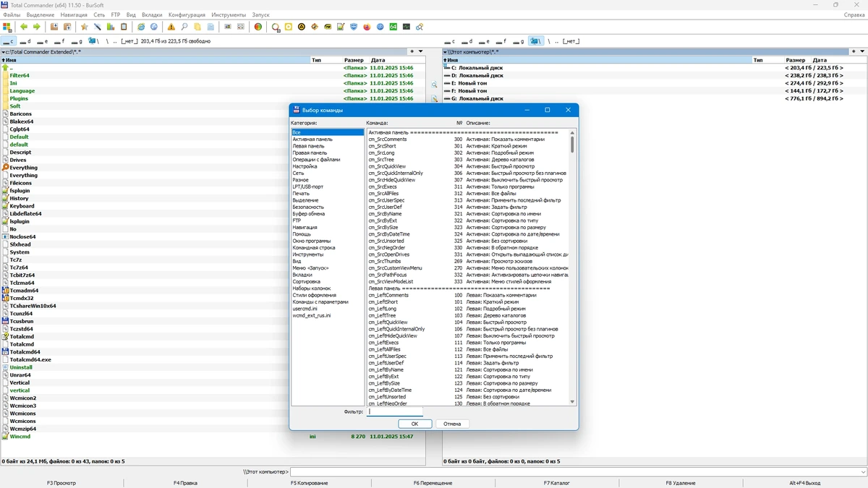
Task: Click the Windows logo toolbar icon
Action: [x=7, y=27]
